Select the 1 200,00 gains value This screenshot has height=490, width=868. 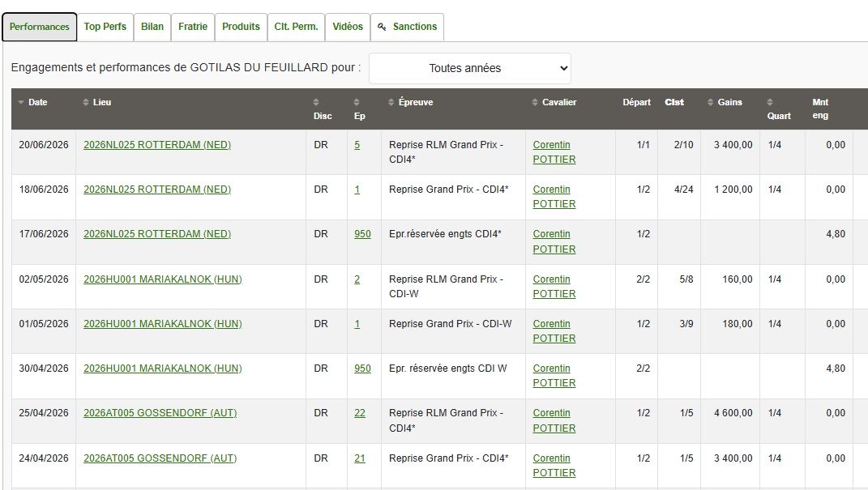733,190
